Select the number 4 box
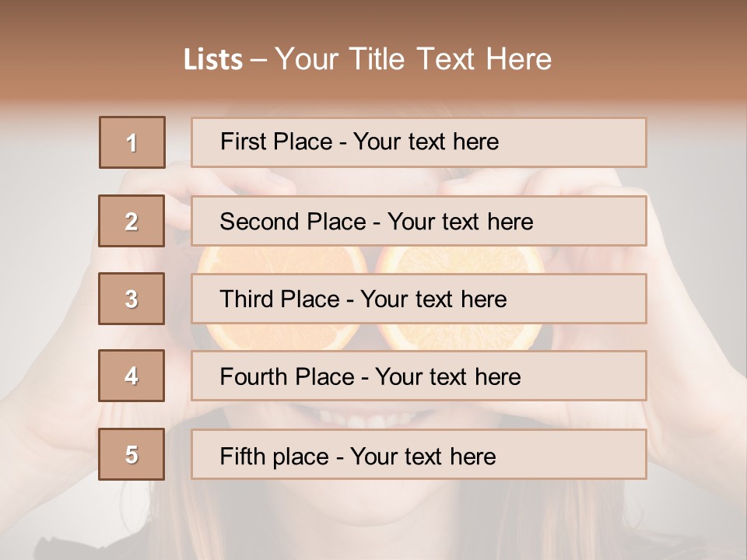Screen dimensions: 747x560 pyautogui.click(x=132, y=376)
